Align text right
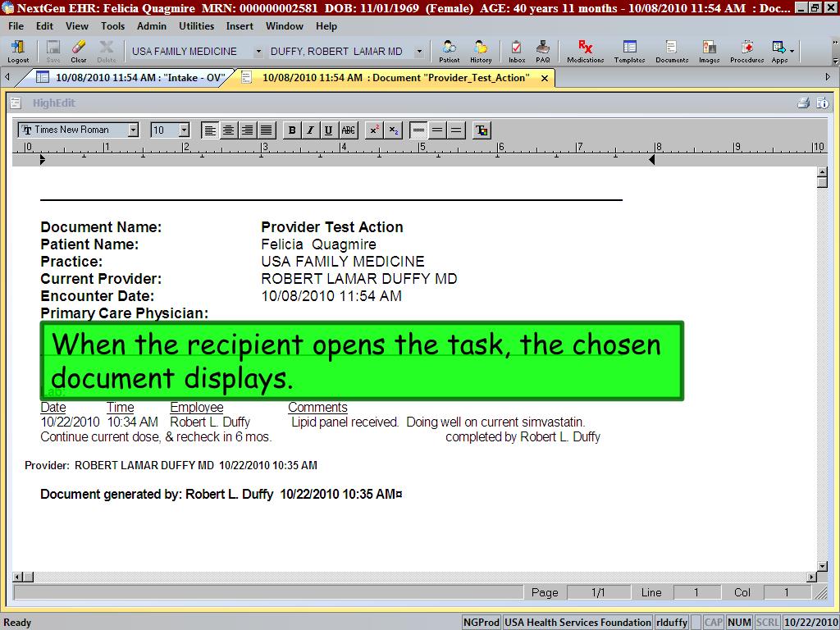Screen dimensions: 840x630 (247, 130)
